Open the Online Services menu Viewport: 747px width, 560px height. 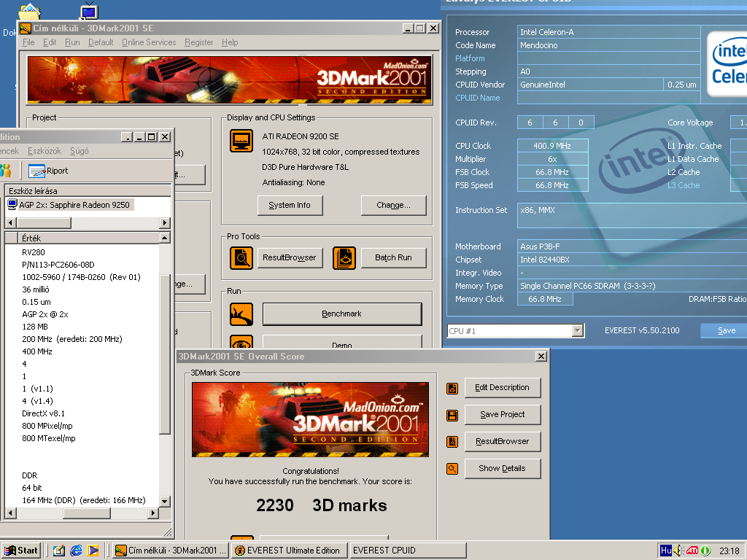pos(149,42)
